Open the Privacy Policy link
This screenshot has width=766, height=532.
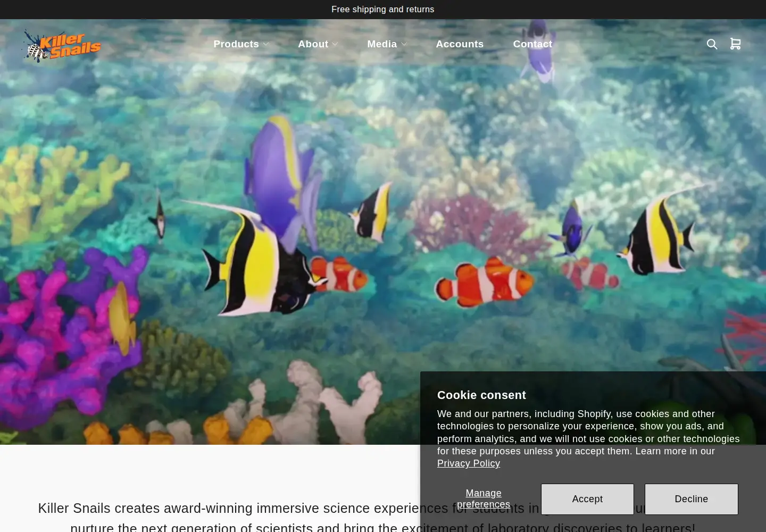tap(469, 463)
